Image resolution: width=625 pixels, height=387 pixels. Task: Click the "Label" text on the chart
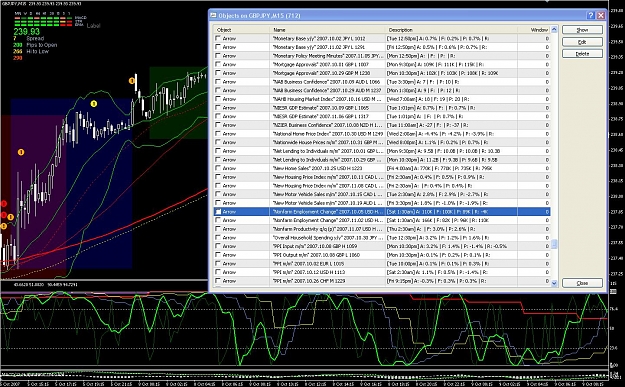point(93,26)
